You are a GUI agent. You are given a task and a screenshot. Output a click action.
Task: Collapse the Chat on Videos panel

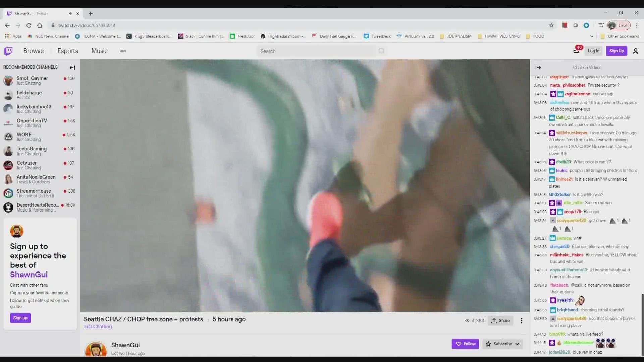(538, 68)
